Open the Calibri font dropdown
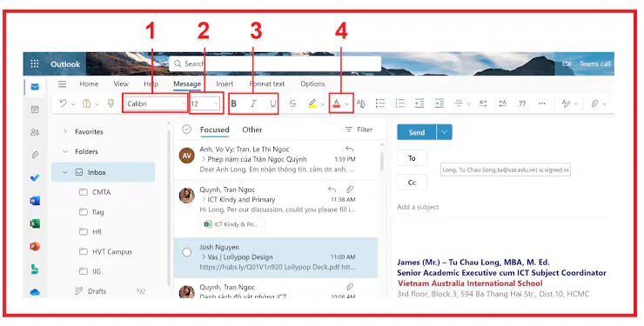 click(x=156, y=103)
